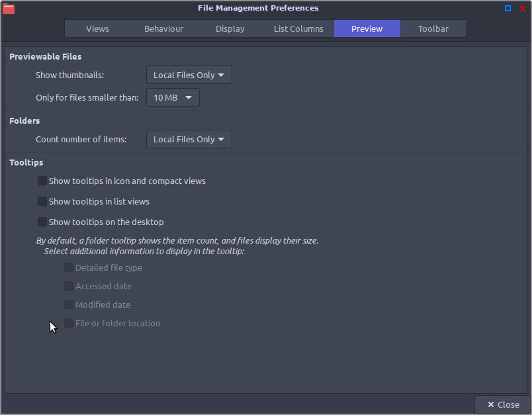532x415 pixels.
Task: Expand the 10 MB file size dropdown
Action: coord(173,98)
